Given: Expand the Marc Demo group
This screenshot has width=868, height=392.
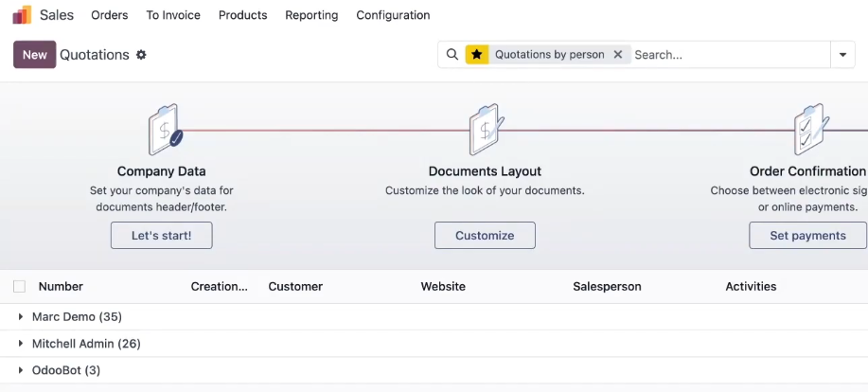Looking at the screenshot, I should [20, 316].
